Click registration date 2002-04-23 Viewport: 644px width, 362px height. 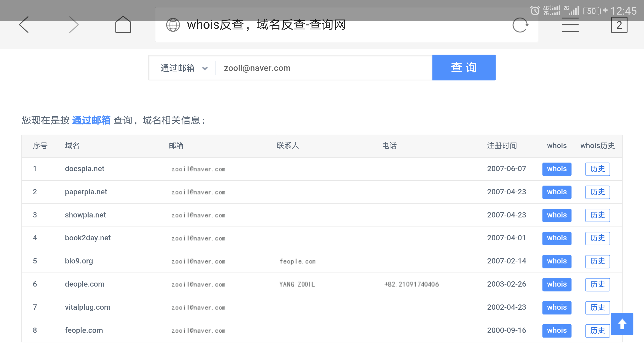[x=506, y=307]
